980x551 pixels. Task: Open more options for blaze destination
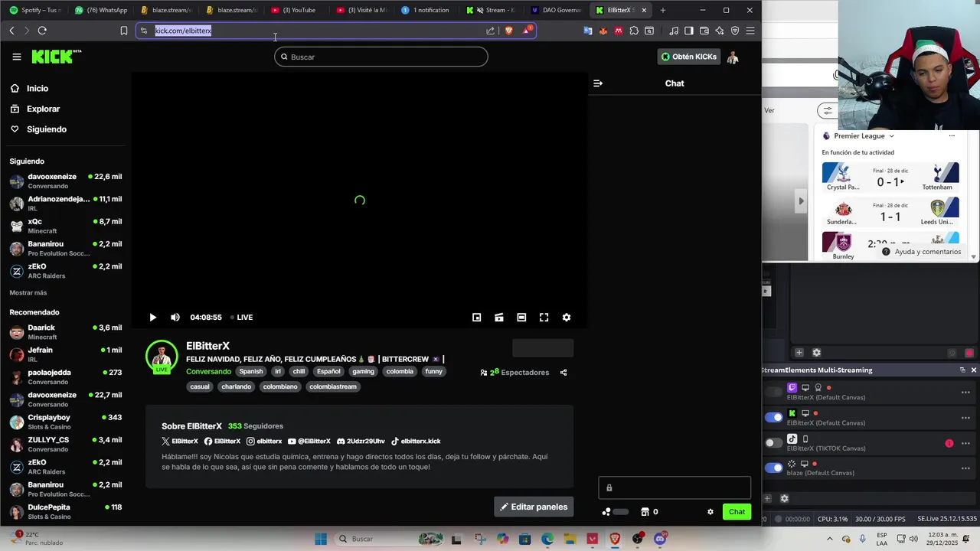click(965, 468)
